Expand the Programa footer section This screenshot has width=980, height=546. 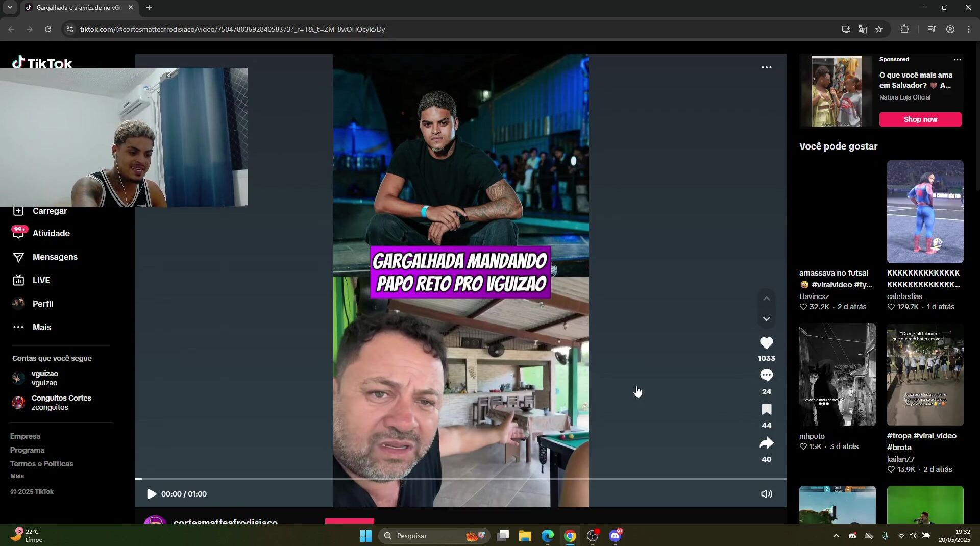point(27,450)
